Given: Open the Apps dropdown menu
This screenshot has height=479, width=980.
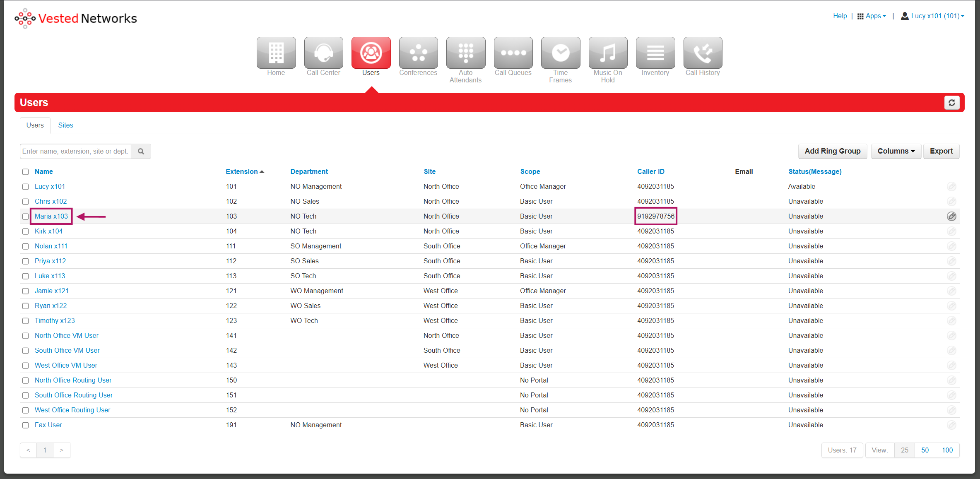Looking at the screenshot, I should [872, 16].
